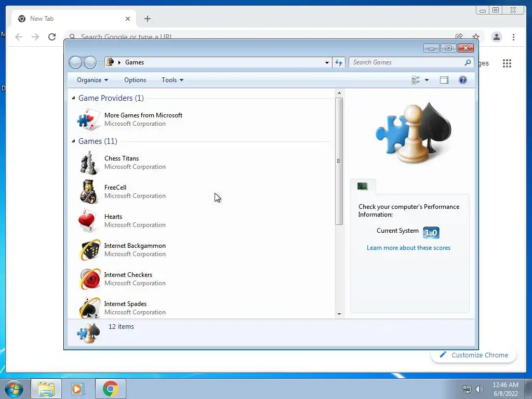Click the scroll down arrow of games list
532x399 pixels.
click(x=339, y=314)
